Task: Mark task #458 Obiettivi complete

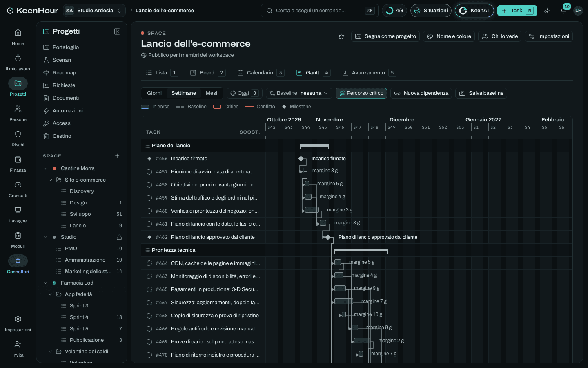Action: click(x=149, y=185)
